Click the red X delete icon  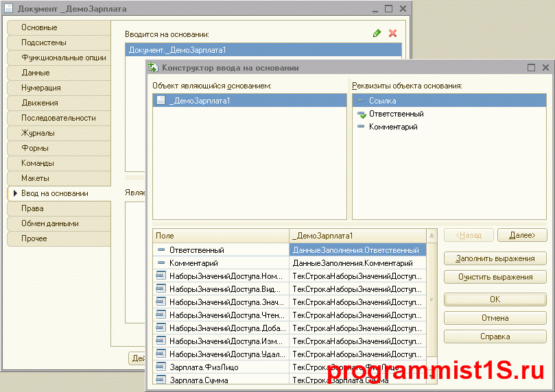[393, 33]
